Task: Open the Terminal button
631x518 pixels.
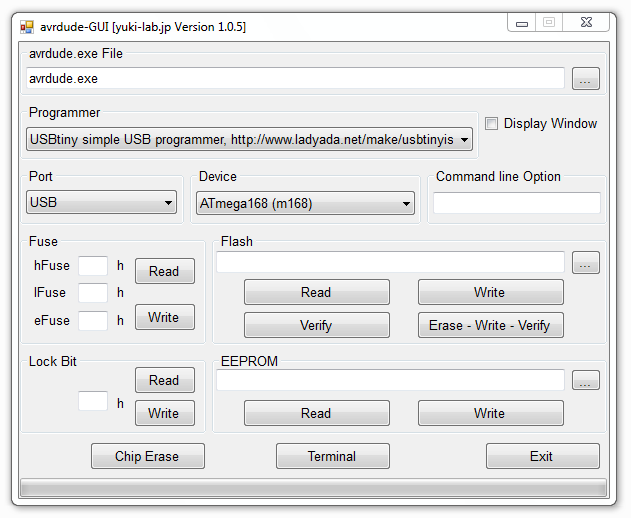Action: pos(332,456)
